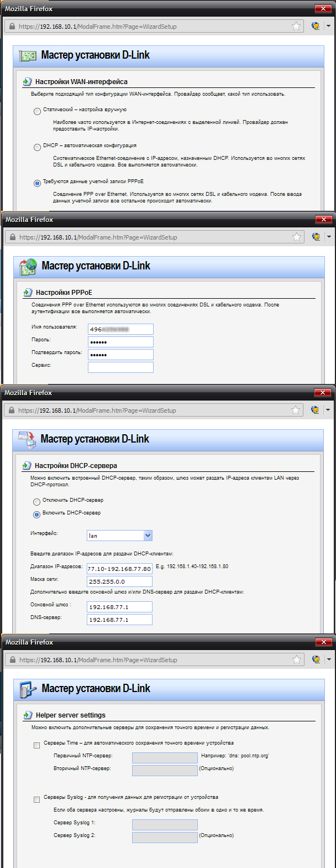Click the 'Маска сети' field with 255.255.0.0
Viewport: 336px width, 868px height.
[119, 581]
